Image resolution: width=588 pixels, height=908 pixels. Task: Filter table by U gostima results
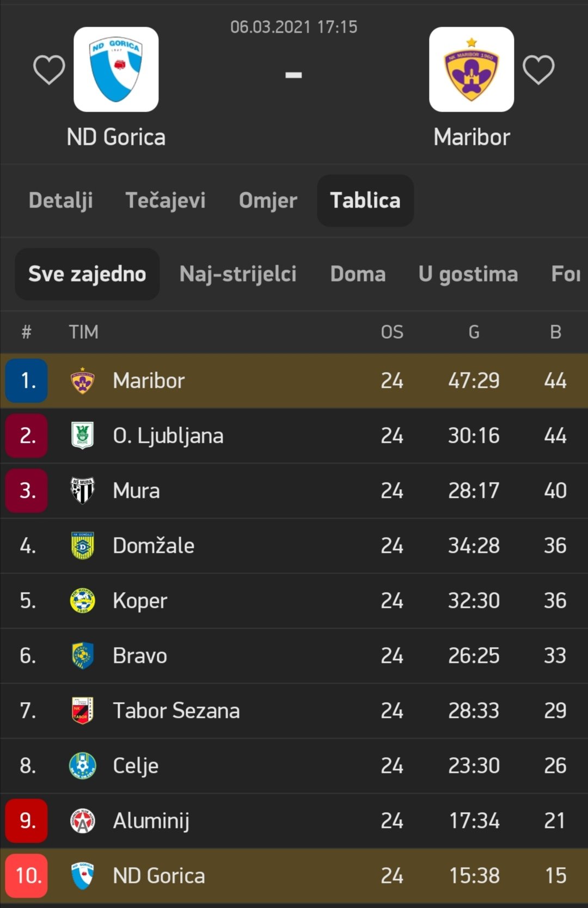(x=468, y=274)
